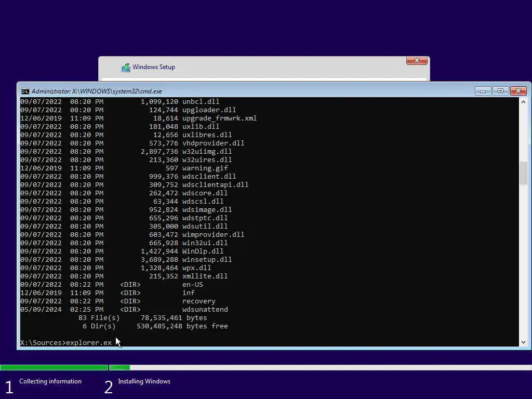Click the w32uiimg.dll entry
The height and width of the screenshot is (399, 532).
click(207, 151)
